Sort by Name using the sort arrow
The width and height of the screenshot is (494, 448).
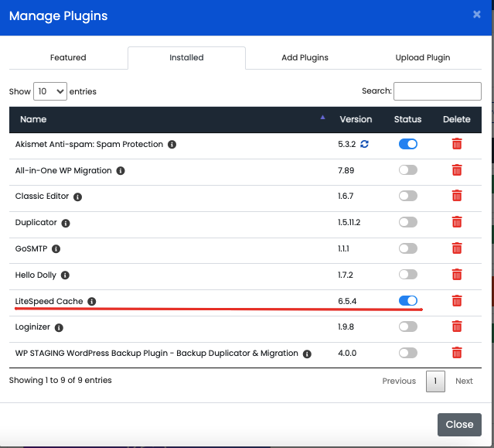[x=322, y=118]
